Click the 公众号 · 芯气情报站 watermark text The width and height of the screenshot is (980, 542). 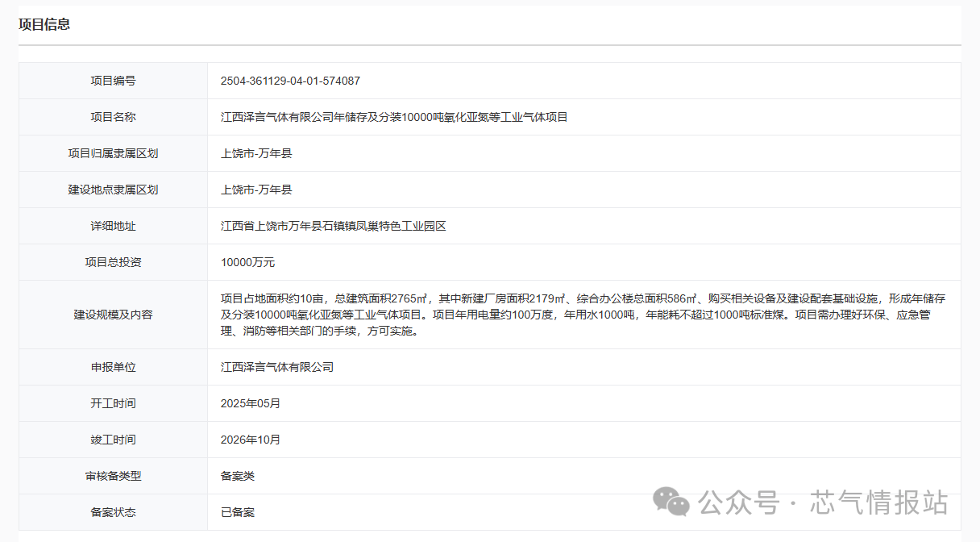click(x=822, y=502)
